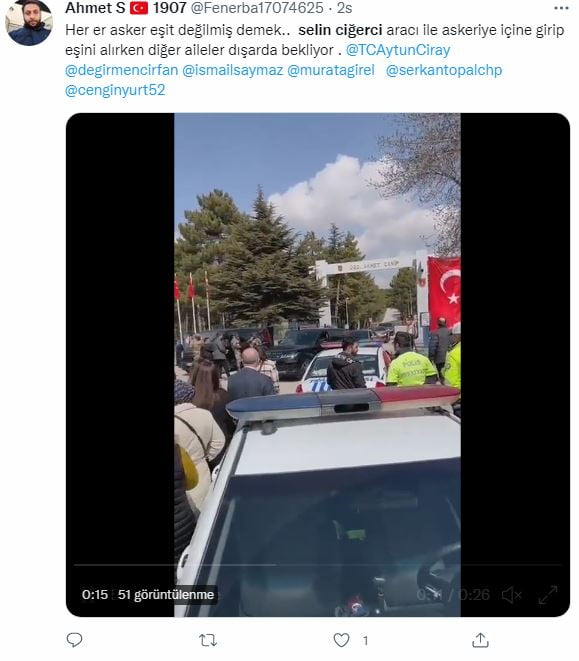
Task: Open the @degirmencirfan mention
Action: pyautogui.click(x=121, y=70)
